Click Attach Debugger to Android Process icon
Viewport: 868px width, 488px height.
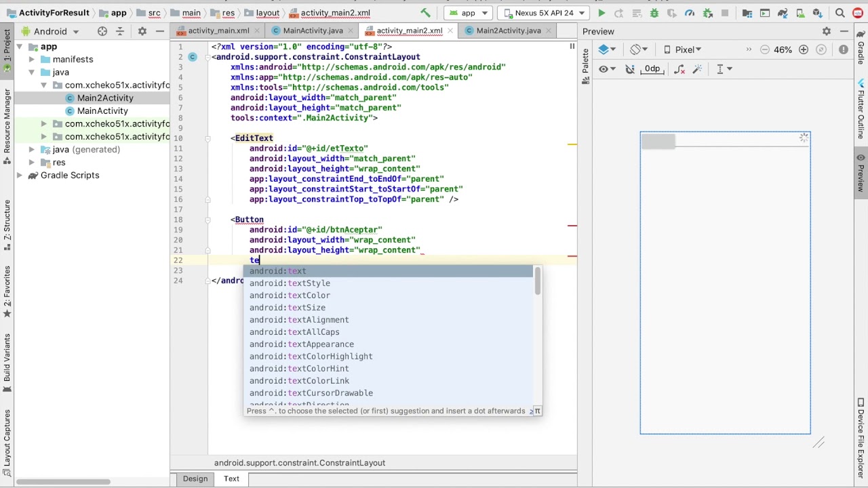click(707, 13)
